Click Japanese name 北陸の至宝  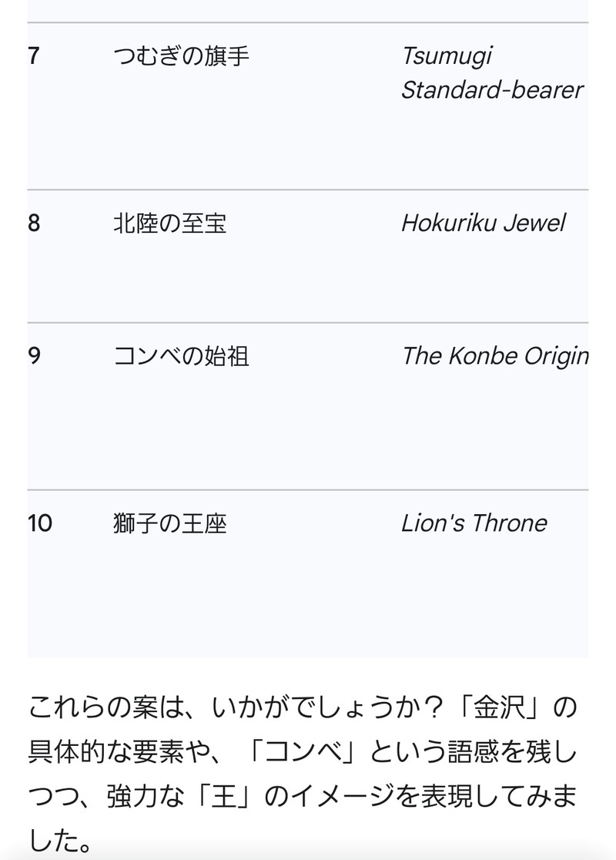tap(170, 223)
